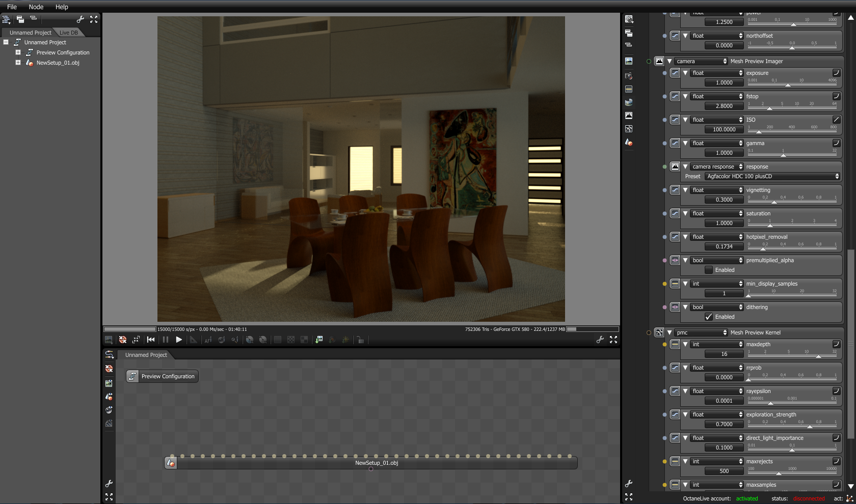Click the exposure logarithmic slider mode icon
Viewport: 856px width, 504px height.
[x=836, y=73]
